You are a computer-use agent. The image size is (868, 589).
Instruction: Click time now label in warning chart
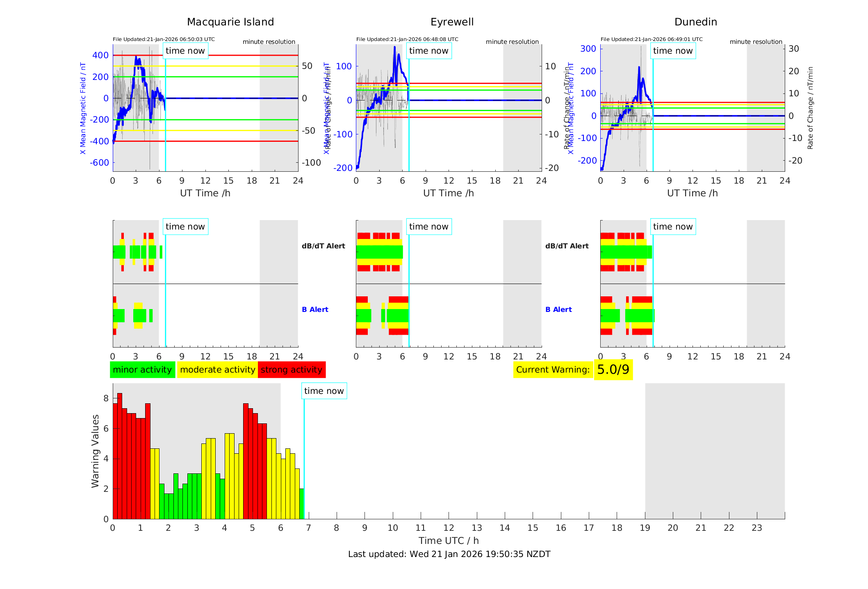coord(324,391)
